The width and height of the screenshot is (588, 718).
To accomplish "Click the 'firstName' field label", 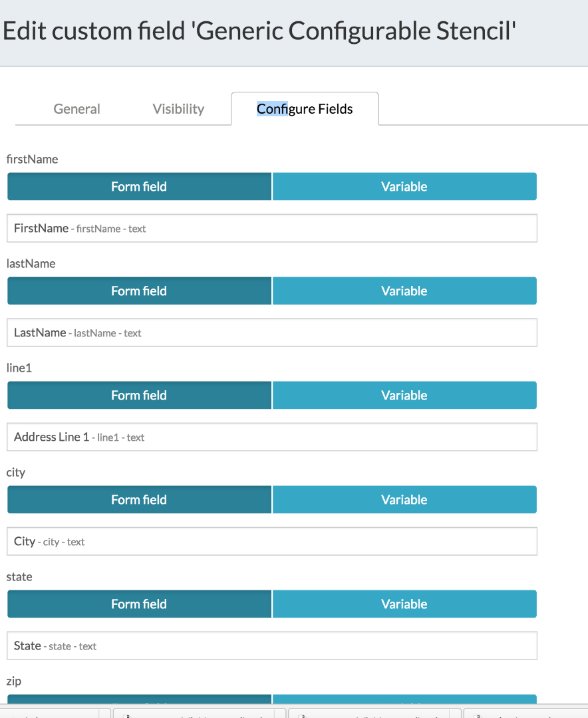I will point(32,160).
